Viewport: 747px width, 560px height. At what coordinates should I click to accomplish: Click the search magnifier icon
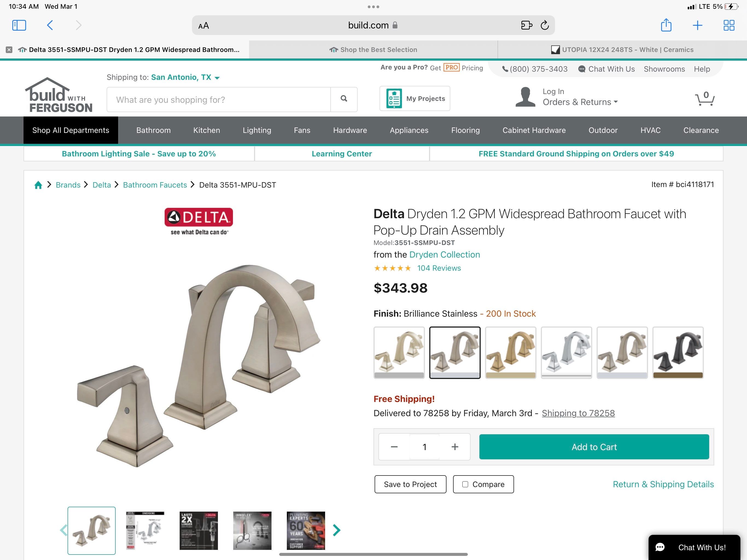coord(344,99)
